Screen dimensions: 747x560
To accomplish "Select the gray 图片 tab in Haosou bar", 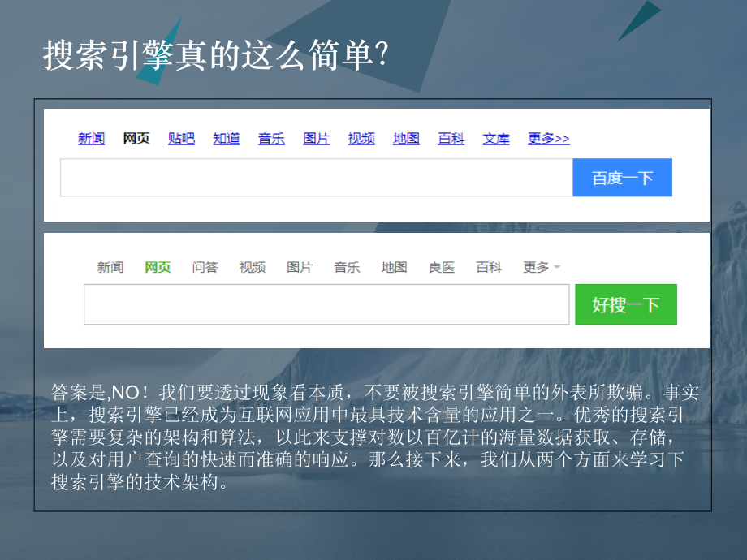I will (299, 267).
